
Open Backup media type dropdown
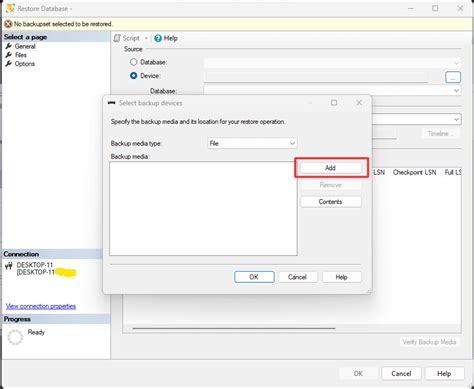252,143
